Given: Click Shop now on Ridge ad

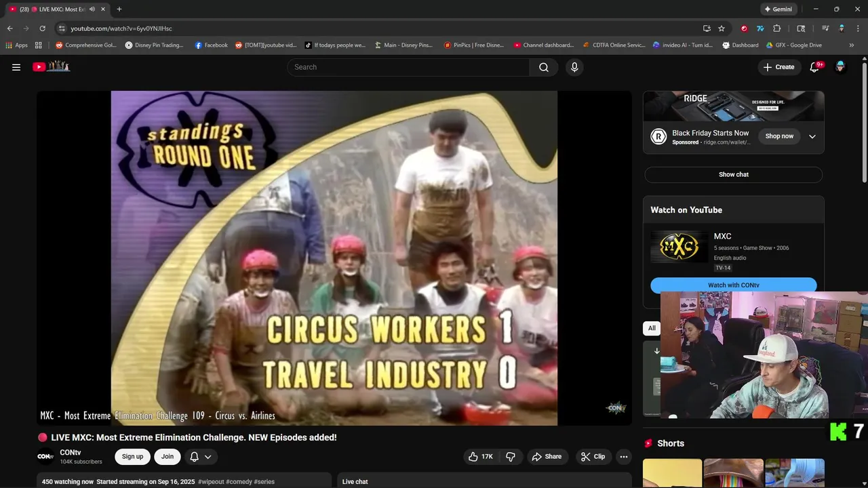Looking at the screenshot, I should 779,136.
